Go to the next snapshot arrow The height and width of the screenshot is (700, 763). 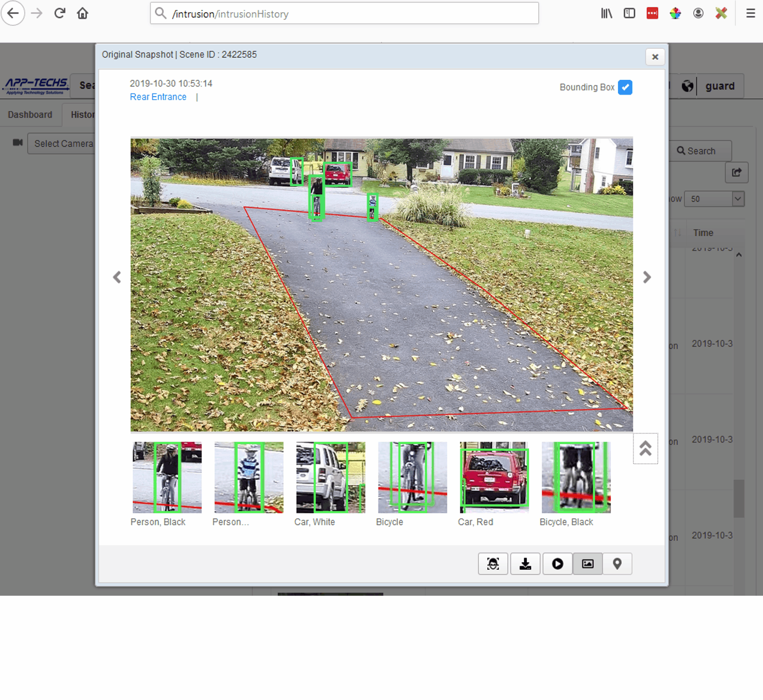(x=647, y=277)
